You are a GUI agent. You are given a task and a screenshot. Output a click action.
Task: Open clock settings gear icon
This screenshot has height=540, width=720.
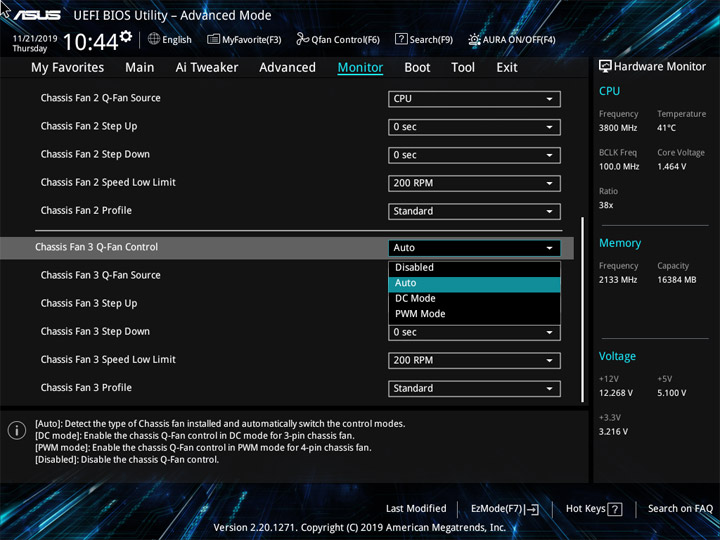(126, 36)
